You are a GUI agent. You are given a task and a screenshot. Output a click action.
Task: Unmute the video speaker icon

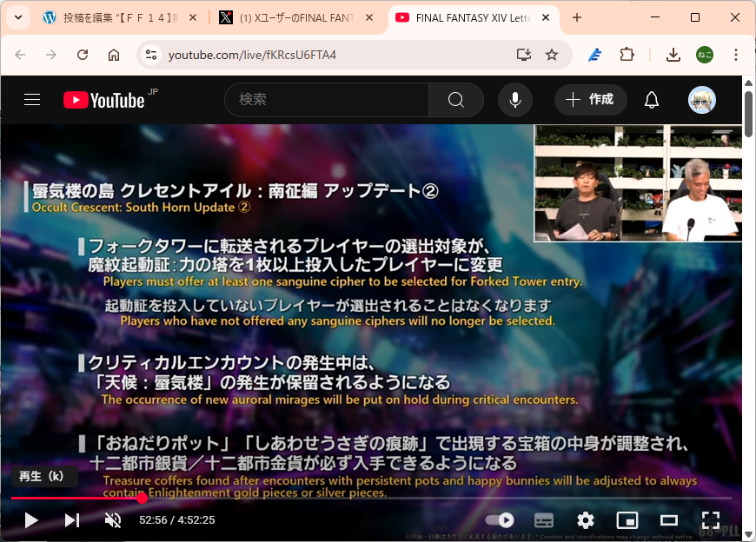click(113, 520)
